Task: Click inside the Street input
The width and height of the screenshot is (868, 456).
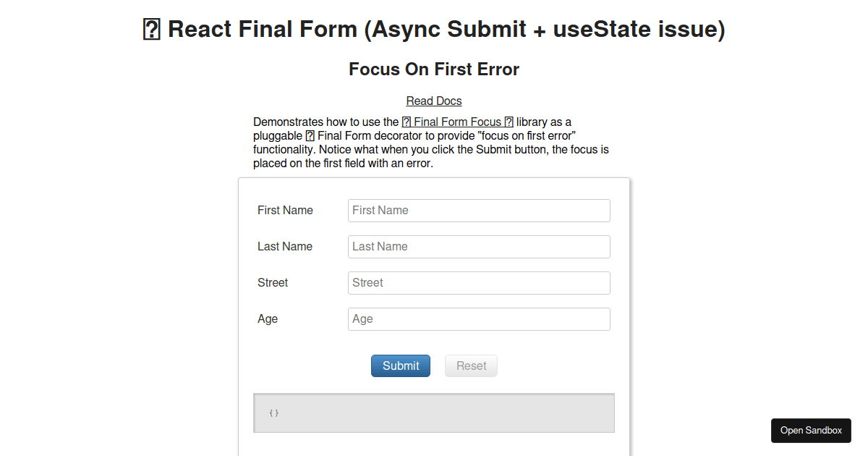Action: [x=479, y=282]
